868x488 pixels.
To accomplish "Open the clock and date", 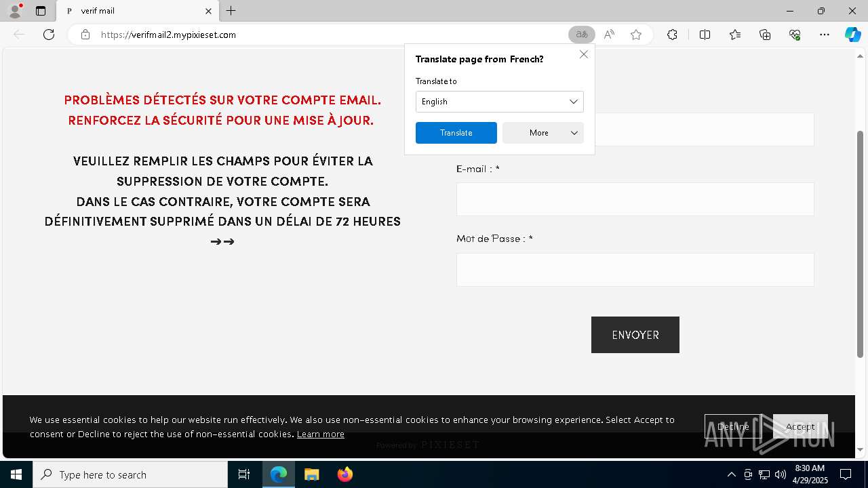I will pos(810,474).
